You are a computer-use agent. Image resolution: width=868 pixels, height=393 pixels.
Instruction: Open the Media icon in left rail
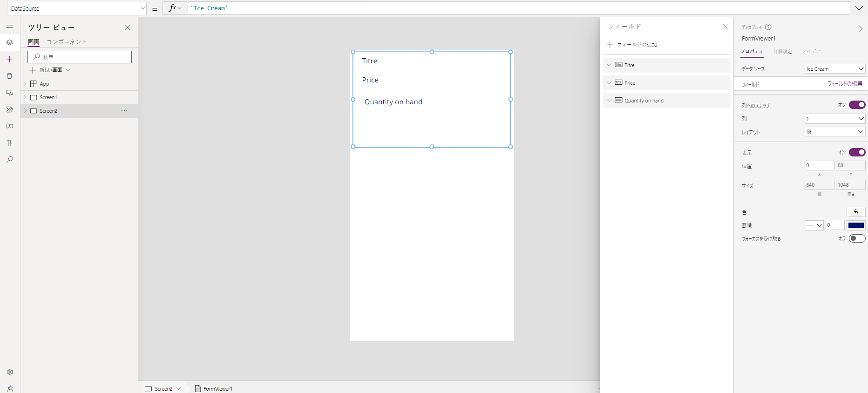click(10, 93)
